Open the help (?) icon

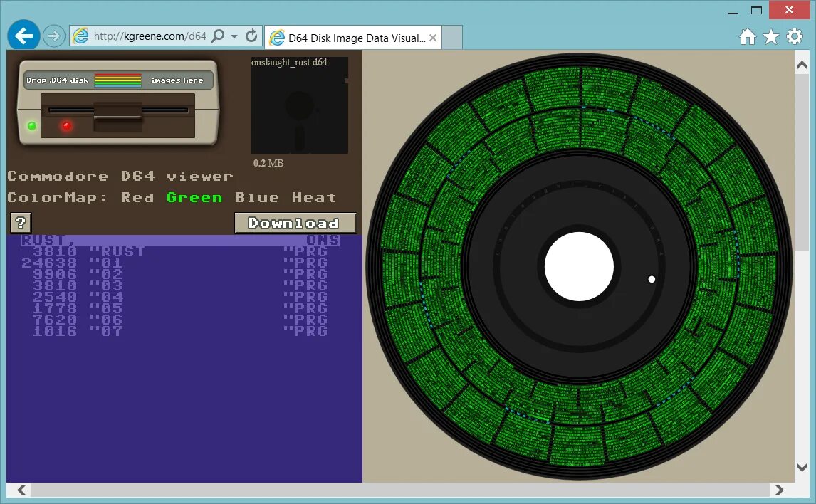(x=21, y=222)
